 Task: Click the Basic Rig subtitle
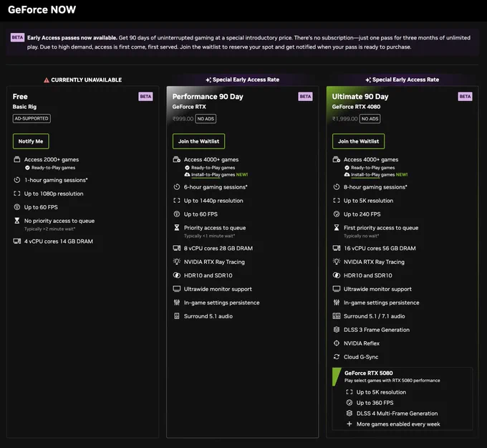[x=24, y=107]
